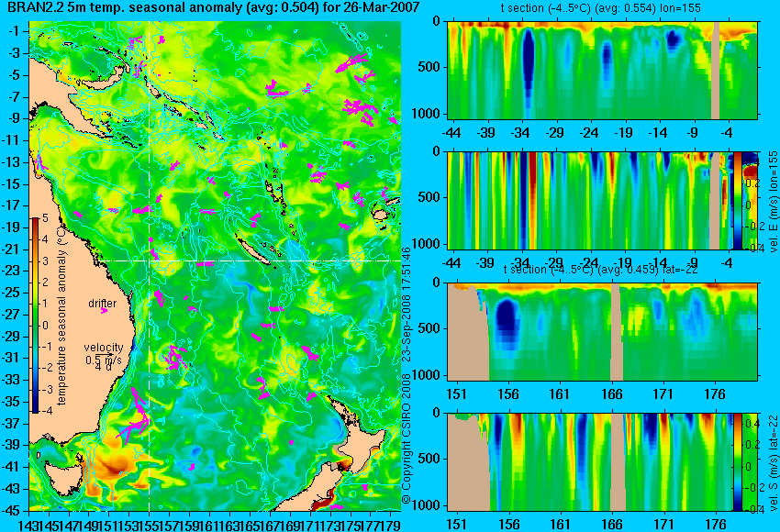Click '-29' under the vel. E lon=155 section

554,263
